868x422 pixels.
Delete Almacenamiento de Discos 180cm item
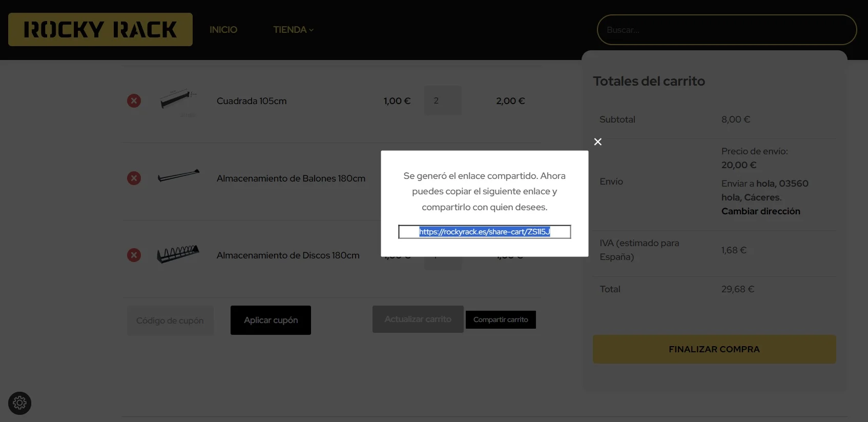[x=134, y=255]
